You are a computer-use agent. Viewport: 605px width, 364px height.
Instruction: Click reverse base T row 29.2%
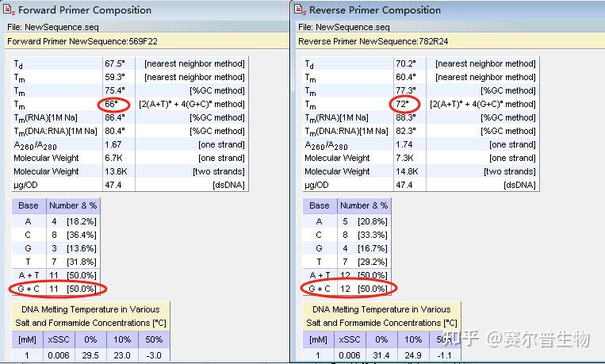coord(347,262)
